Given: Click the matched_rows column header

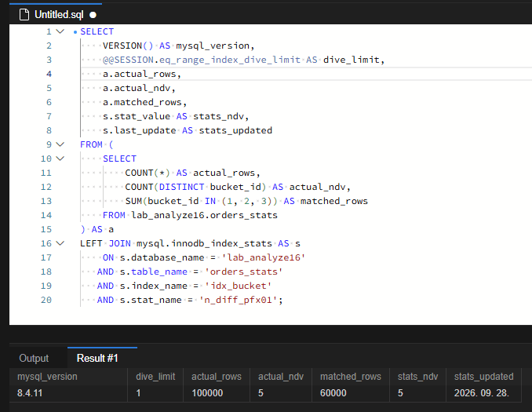Looking at the screenshot, I should [351, 377].
